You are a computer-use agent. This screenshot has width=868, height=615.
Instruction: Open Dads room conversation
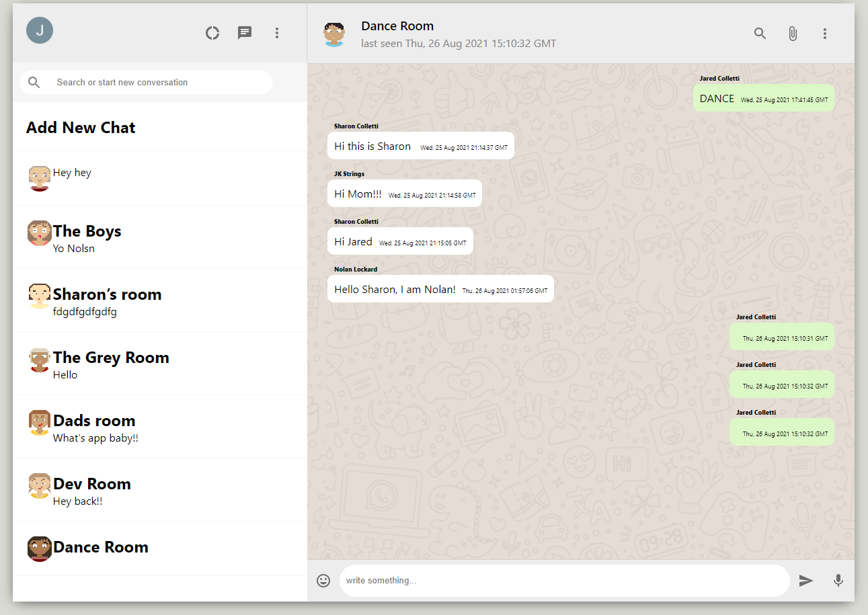160,427
